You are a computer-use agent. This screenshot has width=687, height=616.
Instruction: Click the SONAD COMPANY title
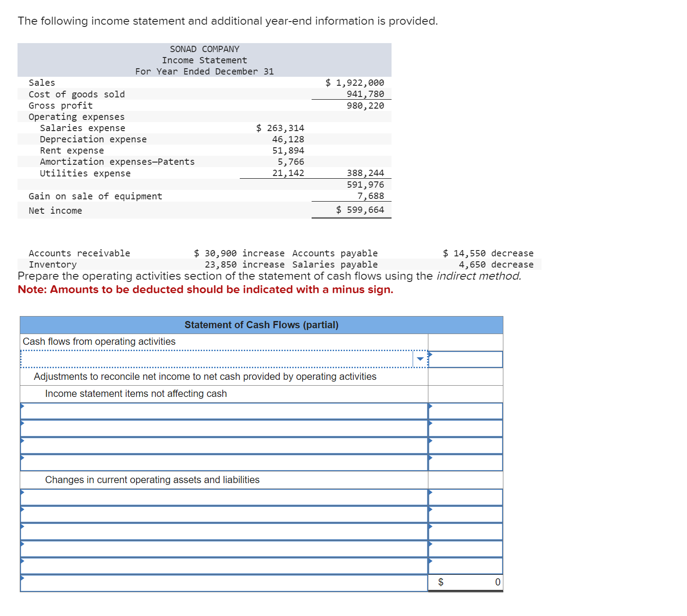[205, 49]
